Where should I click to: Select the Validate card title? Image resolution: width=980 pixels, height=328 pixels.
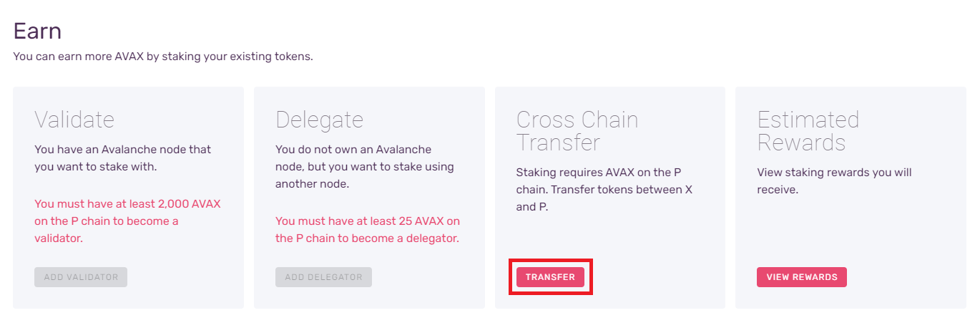point(74,120)
